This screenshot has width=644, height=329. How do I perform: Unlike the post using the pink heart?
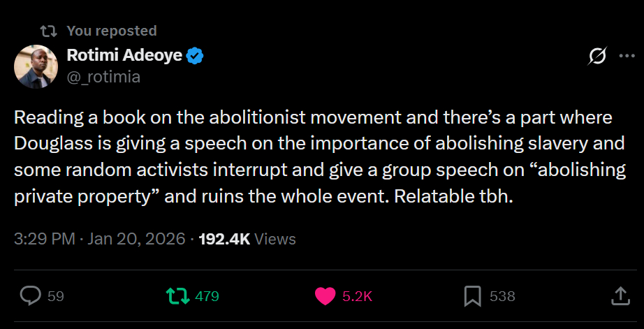point(325,296)
